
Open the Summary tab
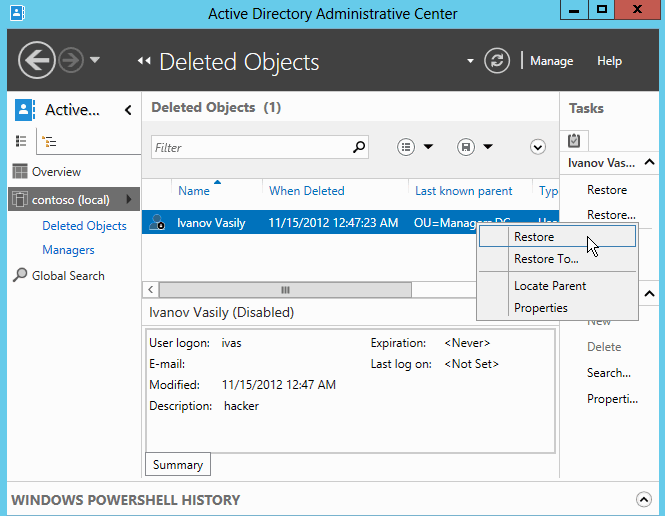click(x=178, y=465)
